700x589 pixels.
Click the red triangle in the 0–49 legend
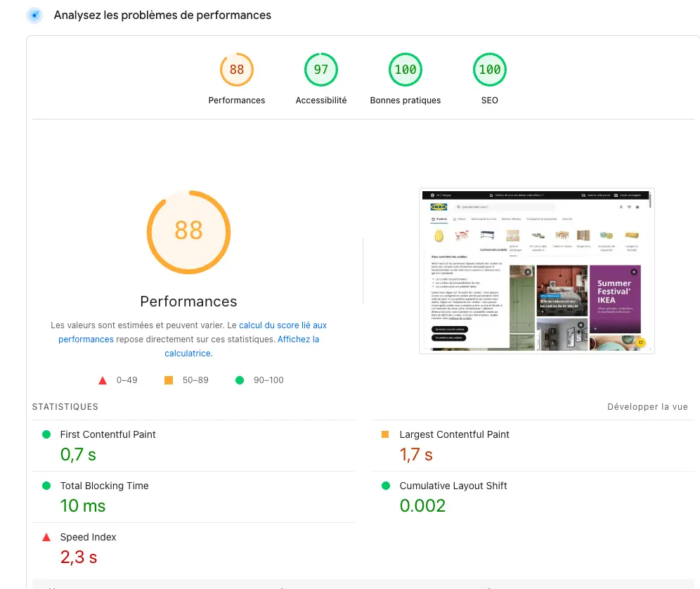coord(102,380)
